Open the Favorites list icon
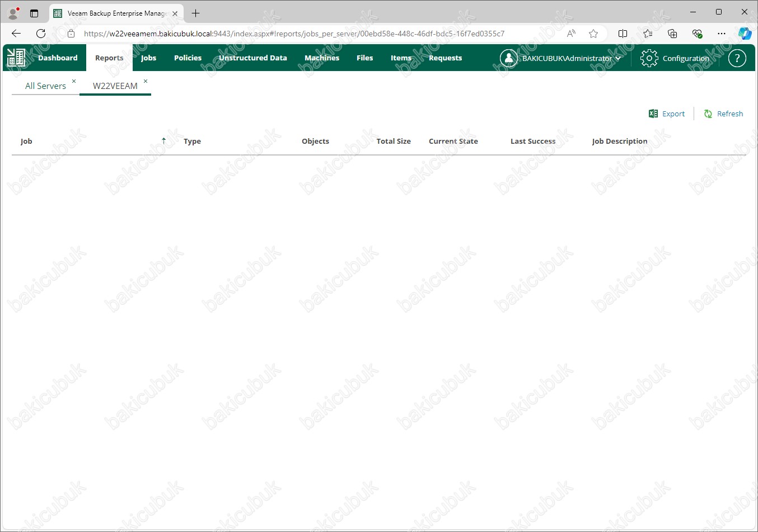The image size is (758, 532). (x=648, y=34)
